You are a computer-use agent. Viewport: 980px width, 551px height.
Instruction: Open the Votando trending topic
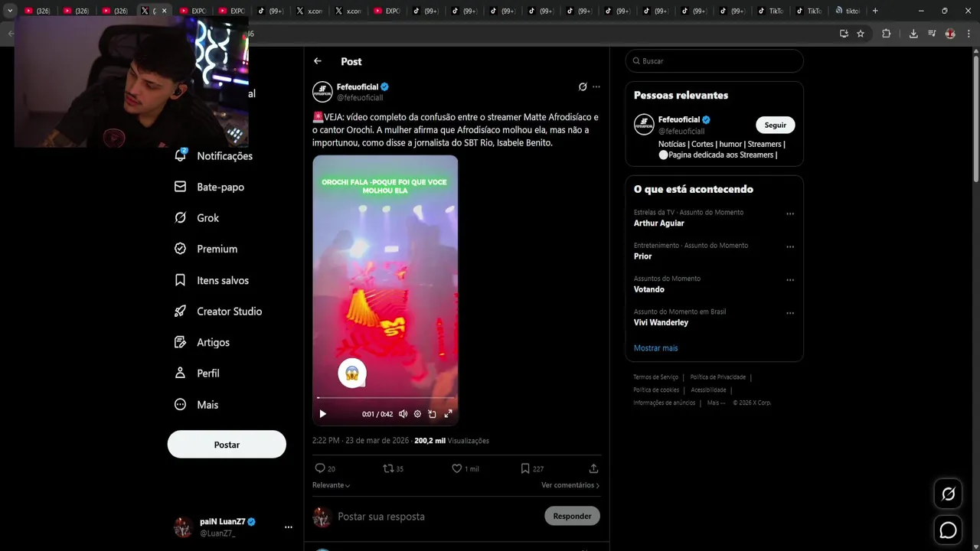pyautogui.click(x=649, y=289)
